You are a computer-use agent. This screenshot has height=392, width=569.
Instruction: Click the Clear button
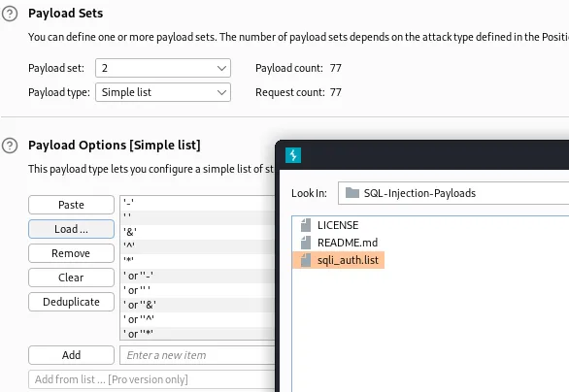(x=71, y=278)
